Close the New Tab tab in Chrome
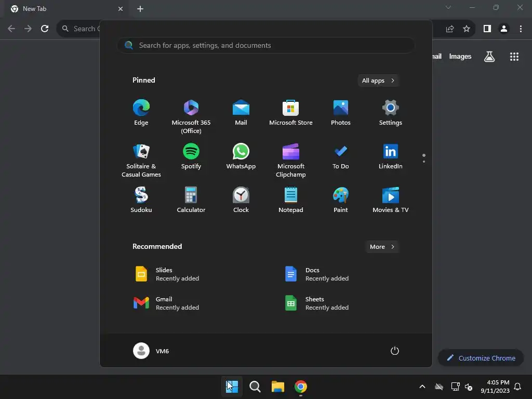This screenshot has width=532, height=399. click(121, 9)
